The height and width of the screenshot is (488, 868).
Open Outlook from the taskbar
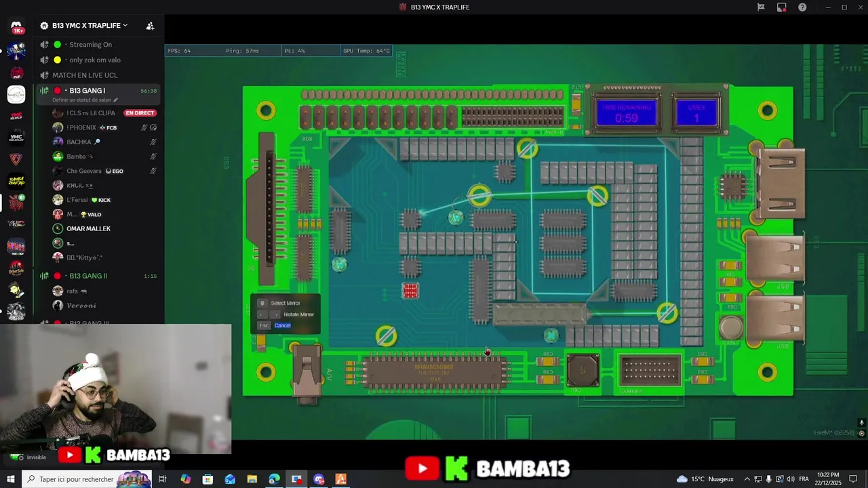click(x=230, y=479)
